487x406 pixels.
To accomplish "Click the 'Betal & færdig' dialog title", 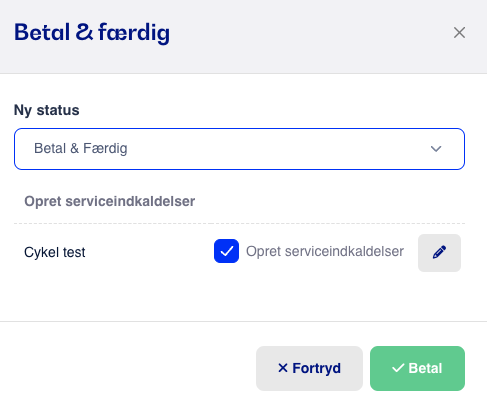I will [x=92, y=33].
